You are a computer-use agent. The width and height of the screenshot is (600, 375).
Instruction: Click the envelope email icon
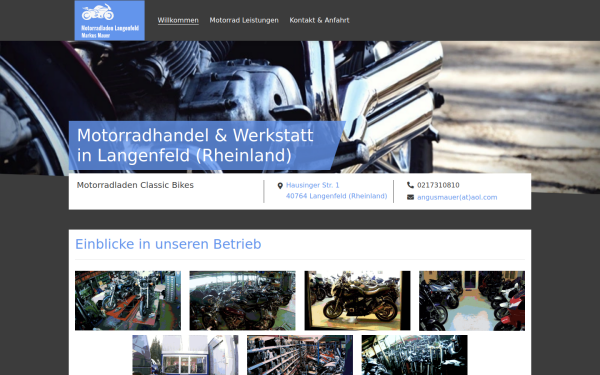pyautogui.click(x=410, y=197)
